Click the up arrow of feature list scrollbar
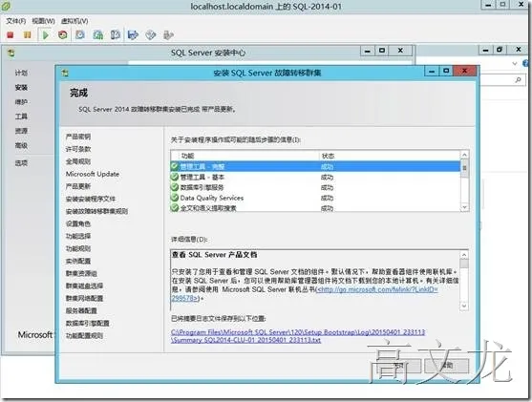The image size is (532, 402). (x=464, y=155)
